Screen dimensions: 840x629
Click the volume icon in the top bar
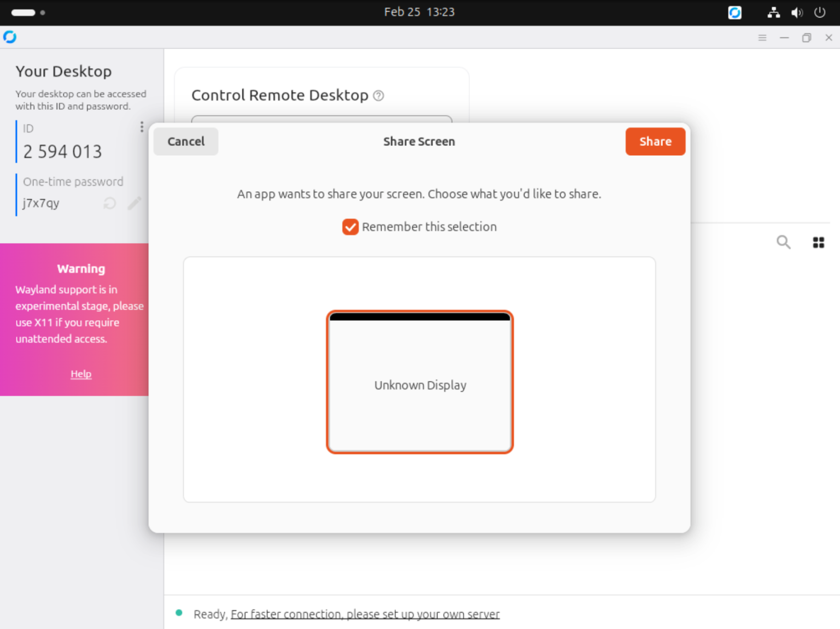(x=797, y=12)
